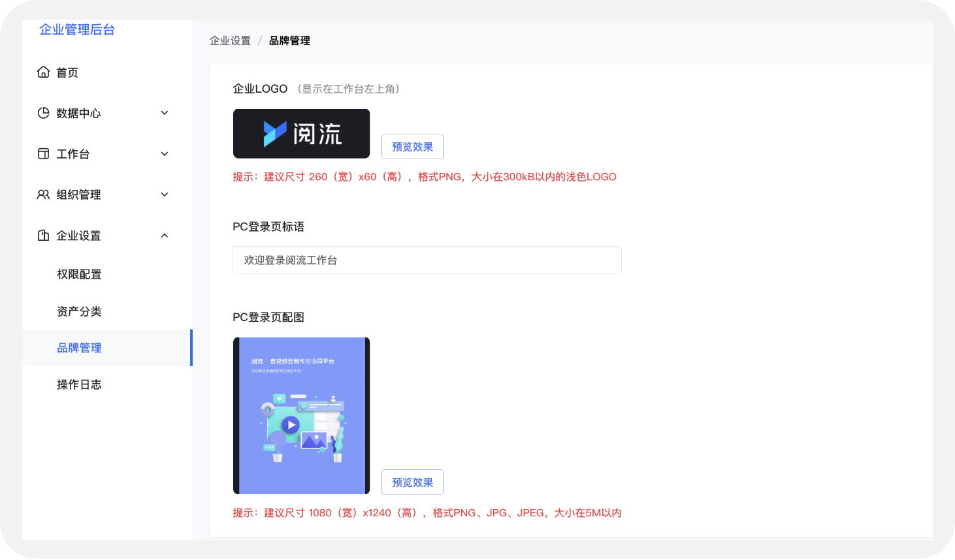Click the red hint about 1080x1240 size

(427, 513)
